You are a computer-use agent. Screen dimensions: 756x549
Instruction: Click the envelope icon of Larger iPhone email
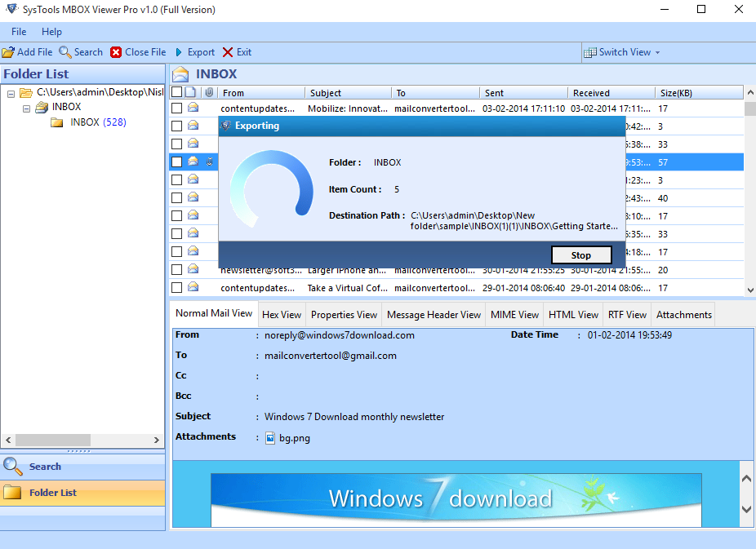coord(193,268)
